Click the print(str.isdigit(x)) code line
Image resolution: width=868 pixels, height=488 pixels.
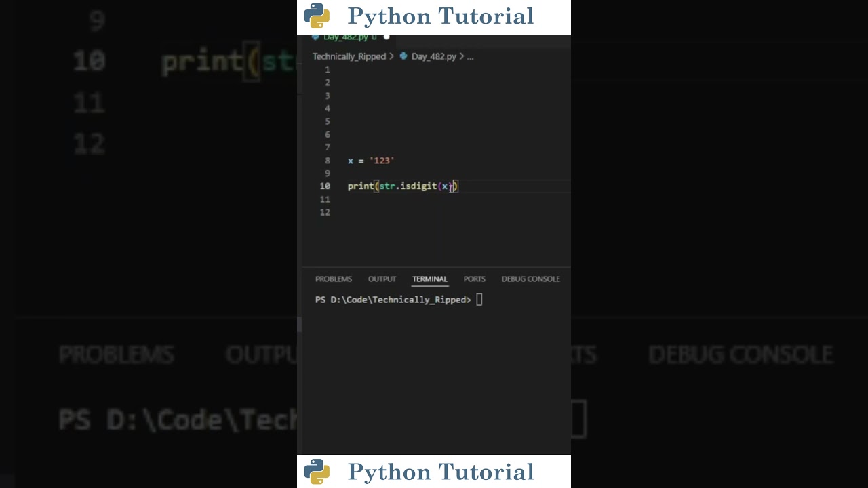(x=403, y=186)
